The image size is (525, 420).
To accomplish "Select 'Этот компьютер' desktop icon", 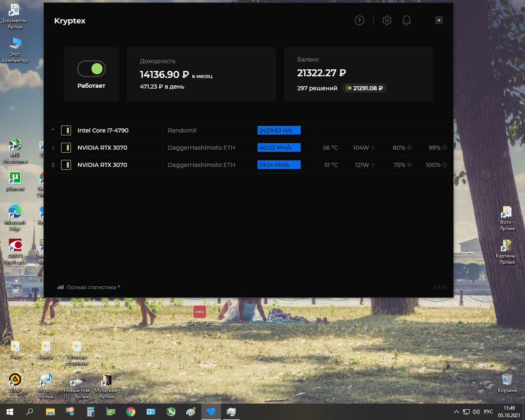I will (x=15, y=50).
